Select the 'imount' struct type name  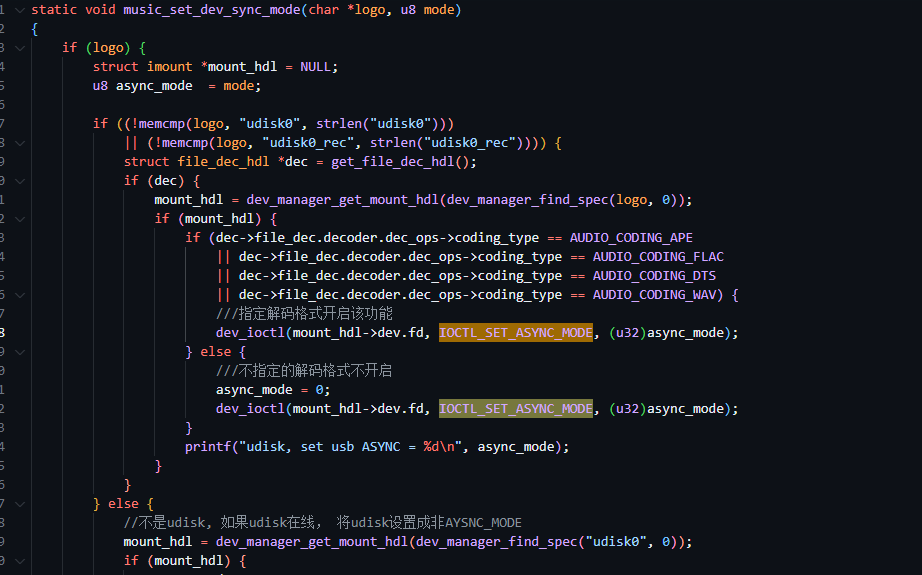tap(169, 67)
